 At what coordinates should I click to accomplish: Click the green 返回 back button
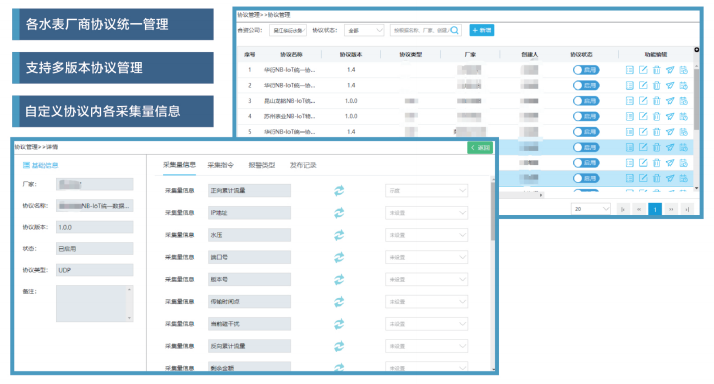point(480,148)
